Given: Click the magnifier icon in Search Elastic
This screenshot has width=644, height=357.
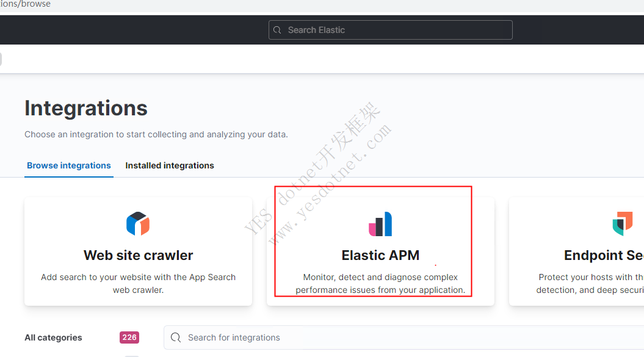Looking at the screenshot, I should click(x=277, y=30).
